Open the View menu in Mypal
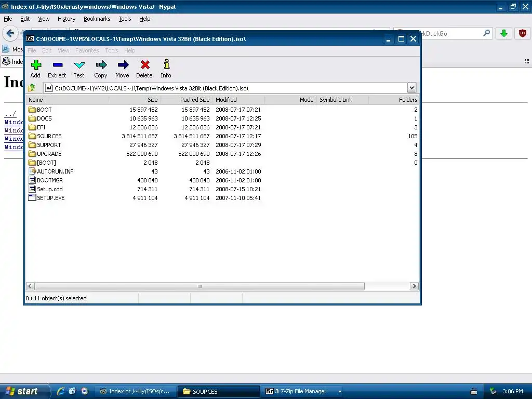Image resolution: width=532 pixels, height=399 pixels. click(44, 19)
